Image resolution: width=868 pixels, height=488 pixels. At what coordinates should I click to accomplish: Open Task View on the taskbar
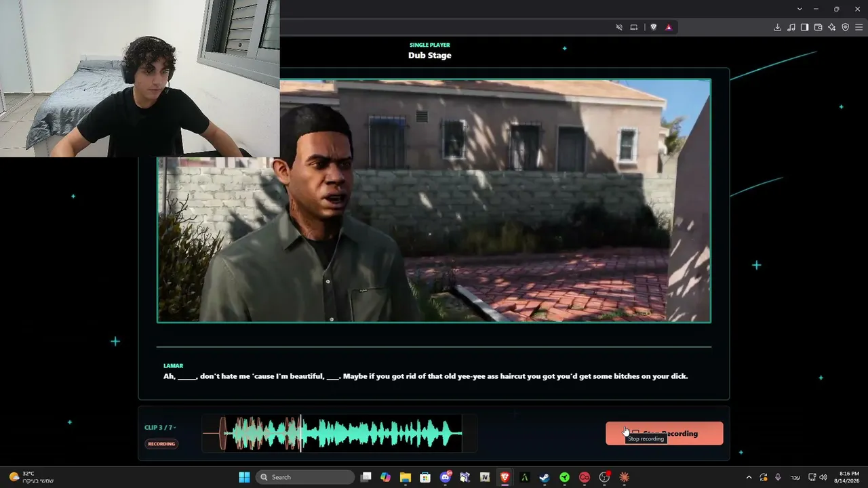366,477
